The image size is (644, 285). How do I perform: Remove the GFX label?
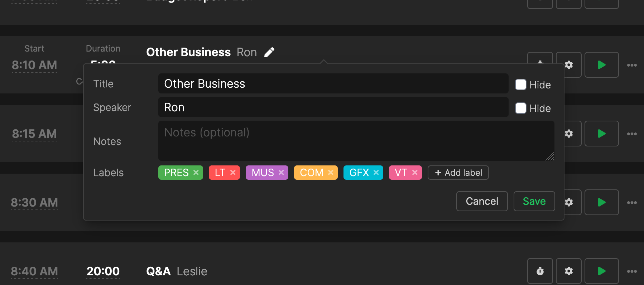coord(376,173)
